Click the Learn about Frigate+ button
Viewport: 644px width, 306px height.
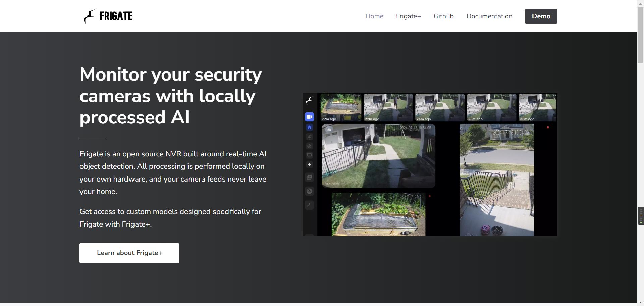129,253
